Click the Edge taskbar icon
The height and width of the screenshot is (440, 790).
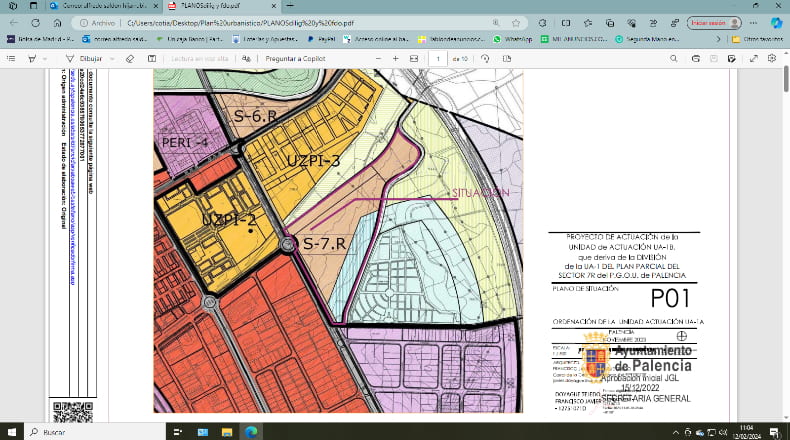(x=251, y=432)
